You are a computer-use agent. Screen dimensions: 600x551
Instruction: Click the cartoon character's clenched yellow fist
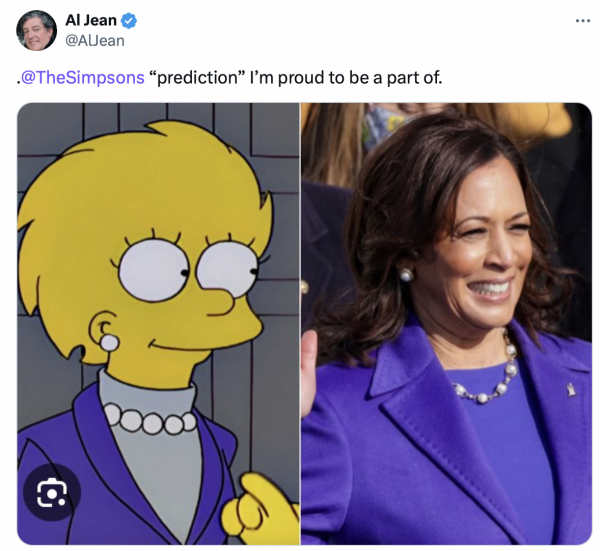click(260, 509)
